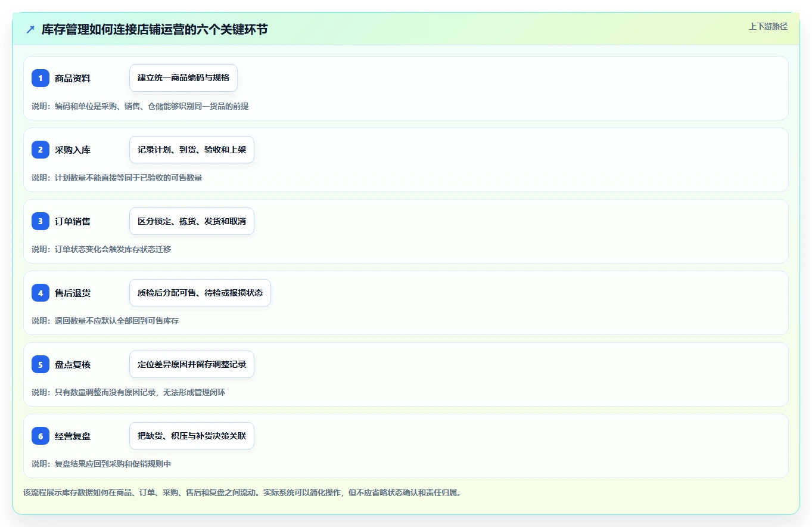Select step number badge 4
Viewport: 812px width, 527px height.
point(41,293)
